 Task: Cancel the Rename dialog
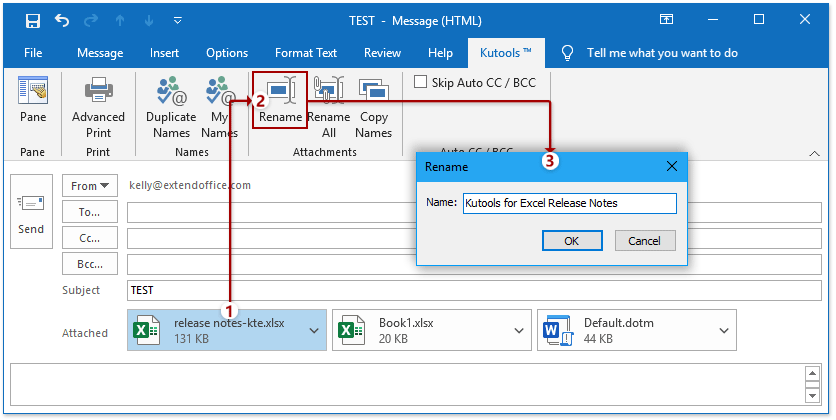pos(645,240)
